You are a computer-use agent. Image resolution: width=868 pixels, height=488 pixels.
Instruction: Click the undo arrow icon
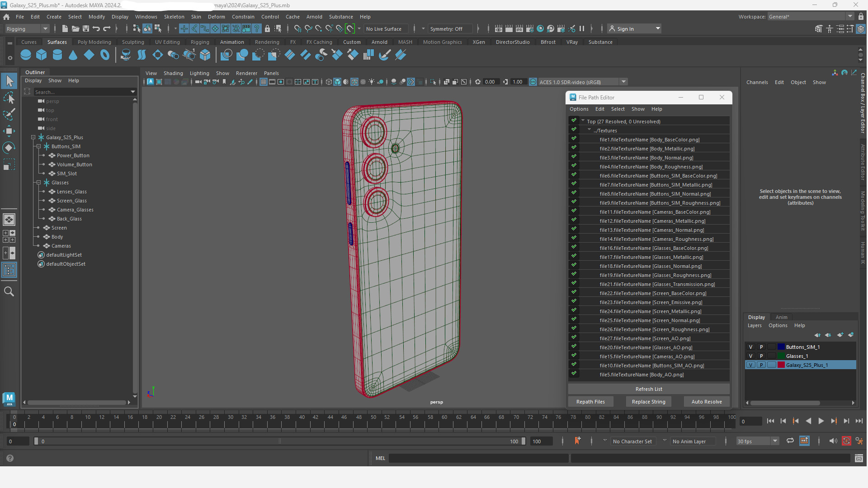(x=96, y=29)
